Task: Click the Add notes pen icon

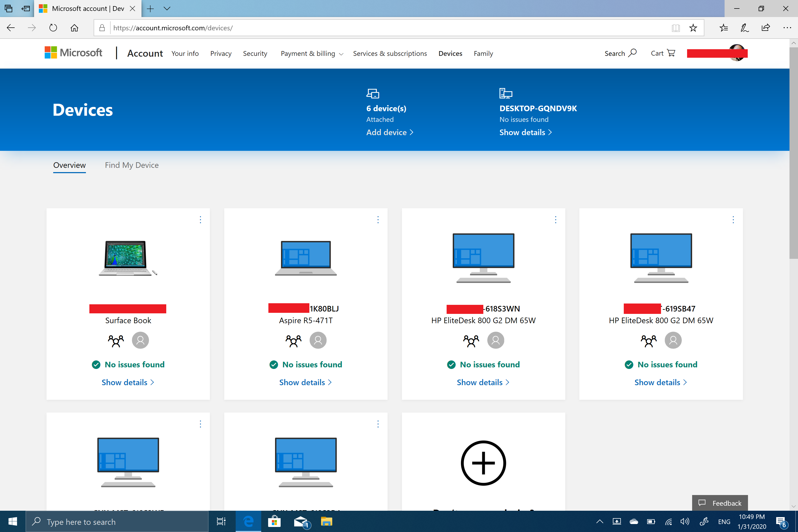Action: coord(745,28)
